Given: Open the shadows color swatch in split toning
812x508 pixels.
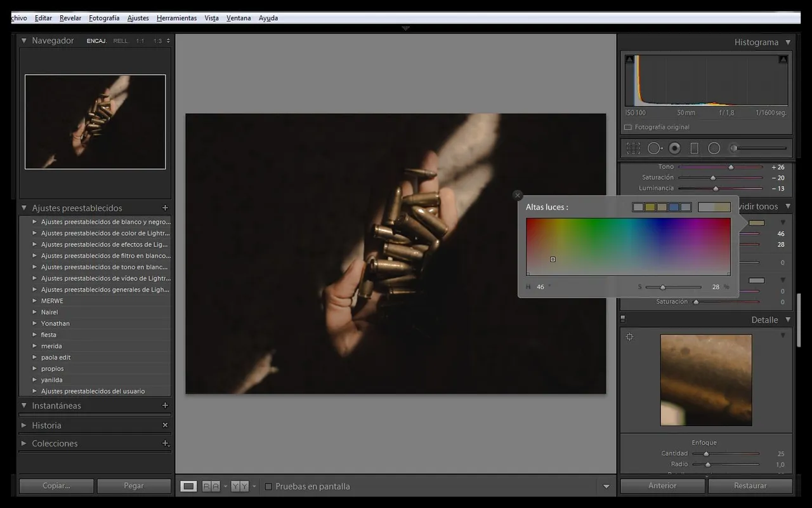Looking at the screenshot, I should 757,280.
